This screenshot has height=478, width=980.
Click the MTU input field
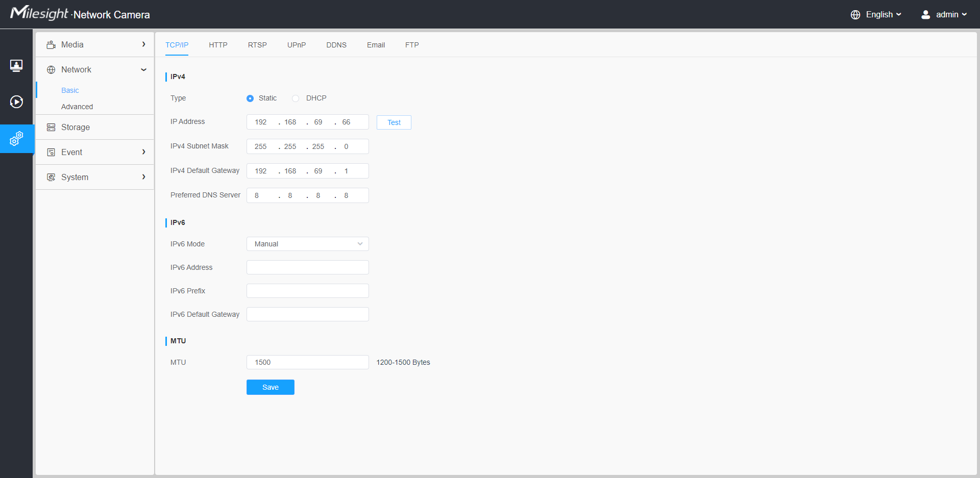(307, 362)
